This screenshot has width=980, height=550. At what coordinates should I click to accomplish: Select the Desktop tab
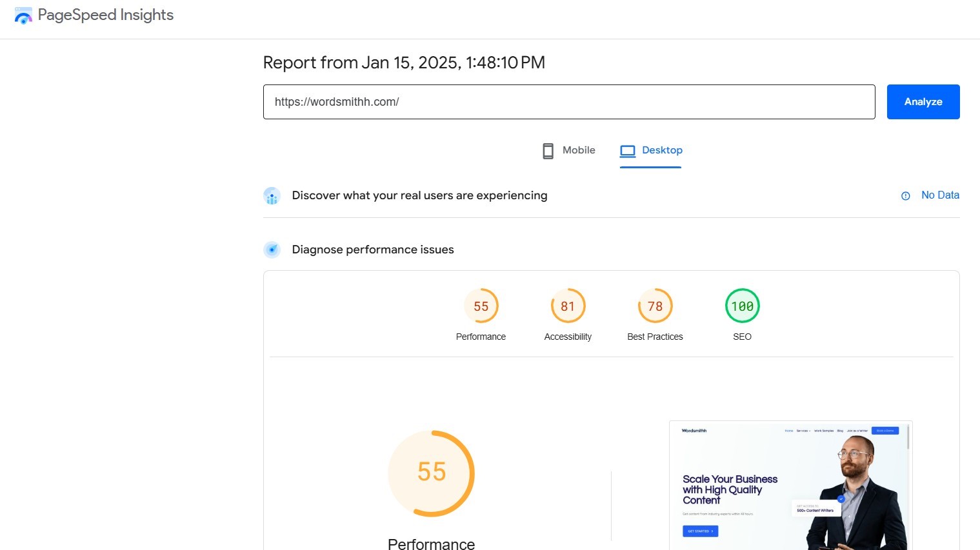coord(651,151)
